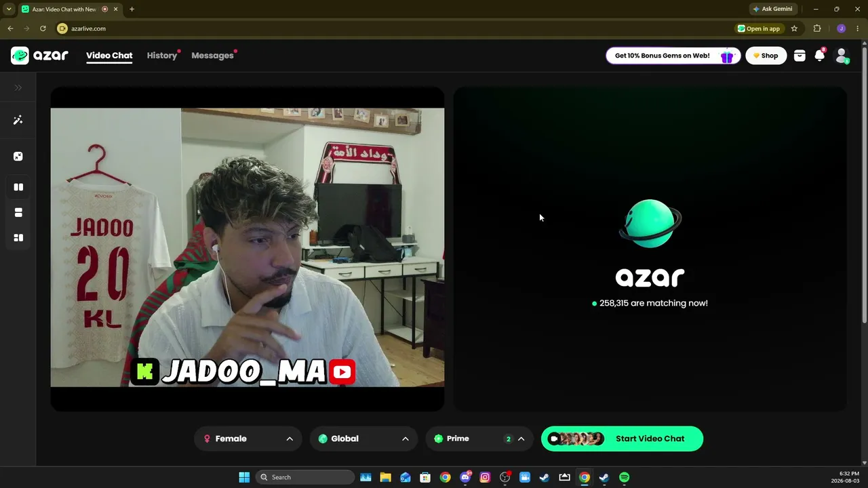Switch to the Video Chat tab
This screenshot has width=868, height=488.
point(109,56)
